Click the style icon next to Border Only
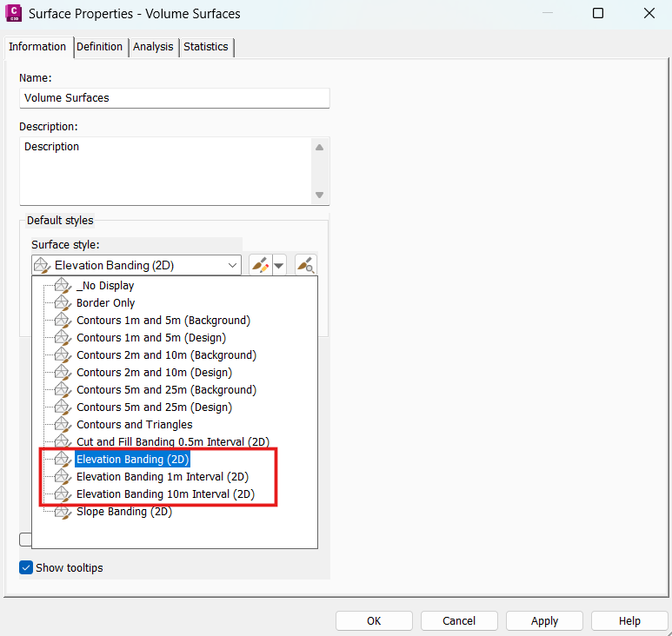This screenshot has height=636, width=672. click(62, 303)
